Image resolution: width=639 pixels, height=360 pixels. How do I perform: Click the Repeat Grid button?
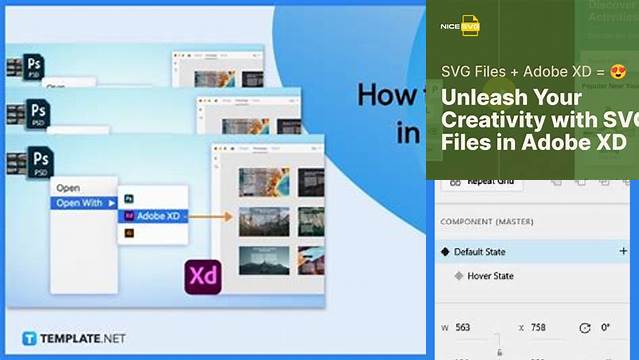tap(482, 182)
